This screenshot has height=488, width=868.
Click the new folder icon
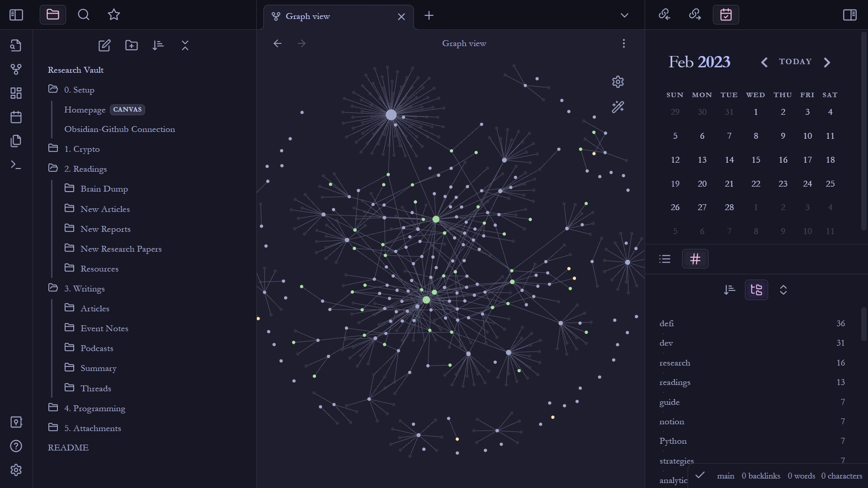[132, 45]
